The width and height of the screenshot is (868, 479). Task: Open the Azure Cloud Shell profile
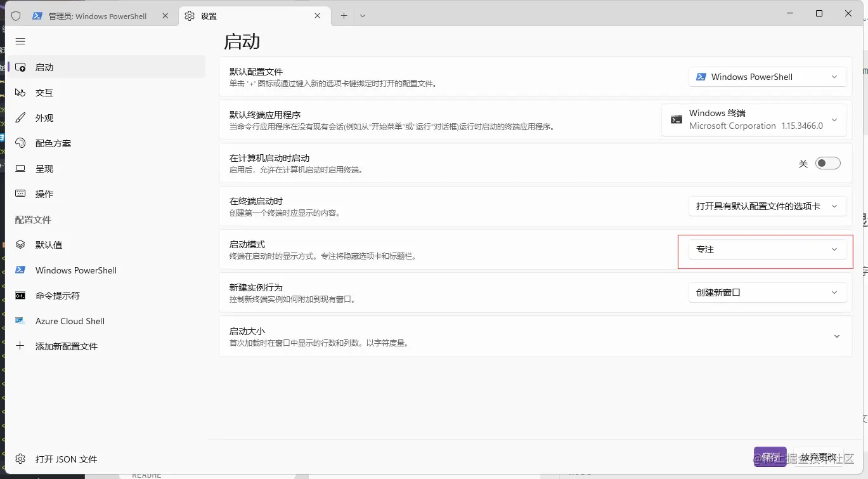(70, 320)
